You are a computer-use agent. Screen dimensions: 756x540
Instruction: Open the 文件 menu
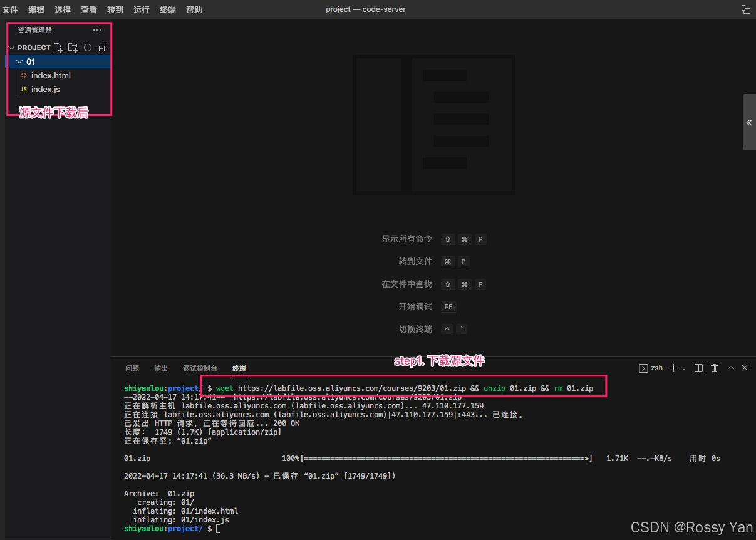(11, 9)
